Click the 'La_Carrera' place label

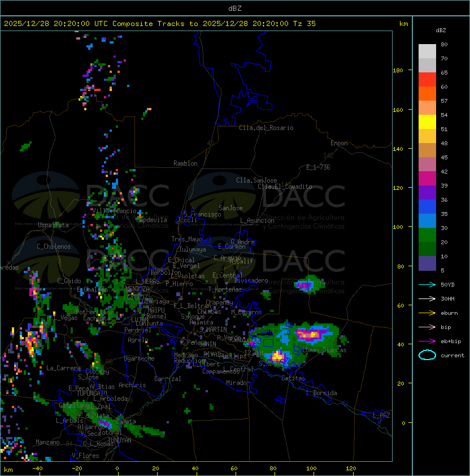coord(64,368)
